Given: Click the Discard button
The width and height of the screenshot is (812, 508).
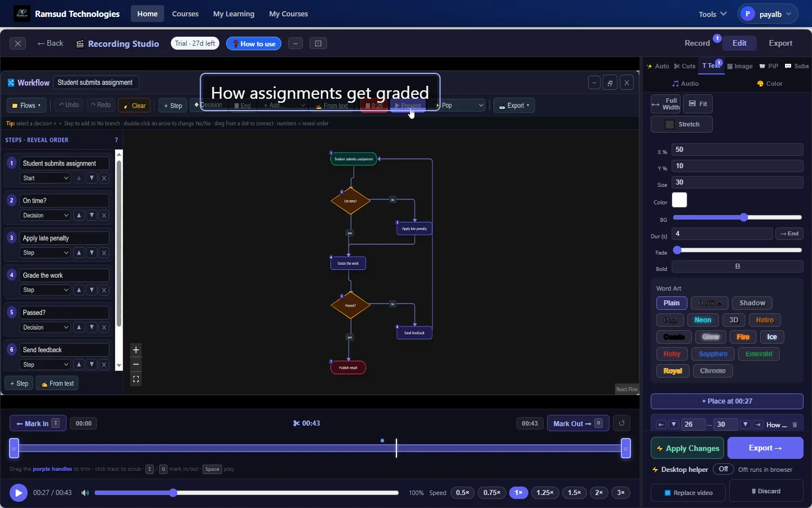Looking at the screenshot, I should tap(766, 491).
